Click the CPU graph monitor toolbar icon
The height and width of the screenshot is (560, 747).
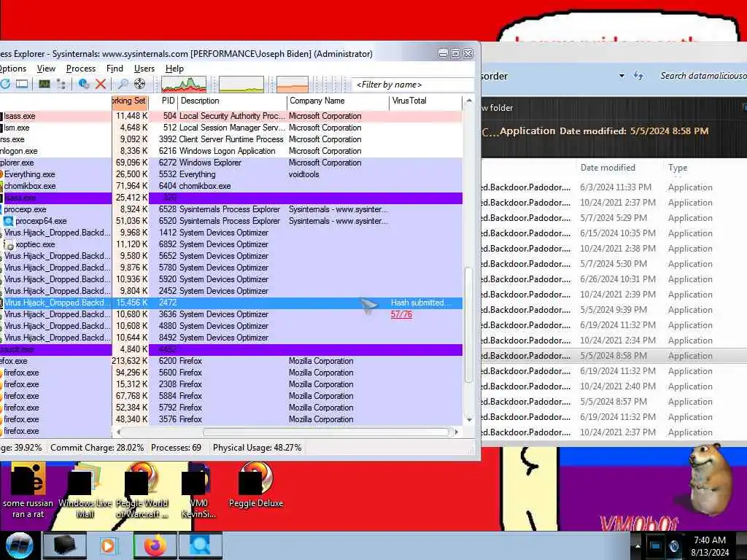[x=44, y=85]
